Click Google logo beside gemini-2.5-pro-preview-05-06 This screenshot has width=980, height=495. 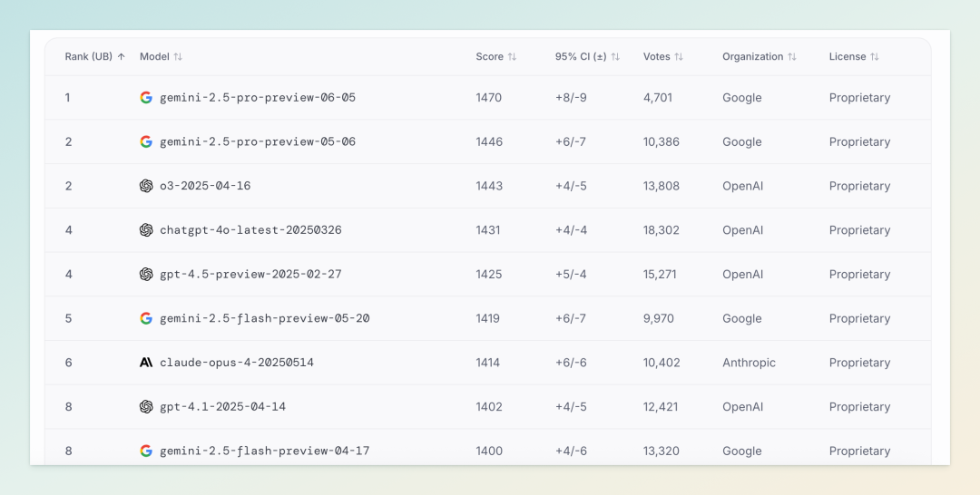(x=146, y=141)
